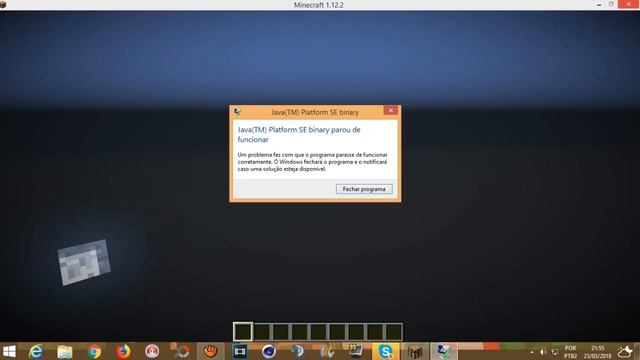This screenshot has width=640, height=360.
Task: Select the highlighted first hotbar slot
Action: pyautogui.click(x=243, y=331)
